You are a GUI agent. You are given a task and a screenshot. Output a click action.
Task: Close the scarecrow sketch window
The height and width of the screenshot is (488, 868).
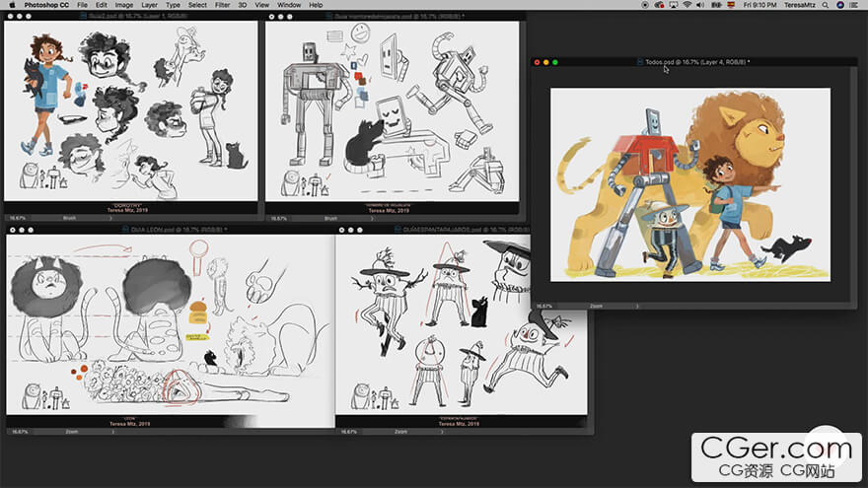342,230
